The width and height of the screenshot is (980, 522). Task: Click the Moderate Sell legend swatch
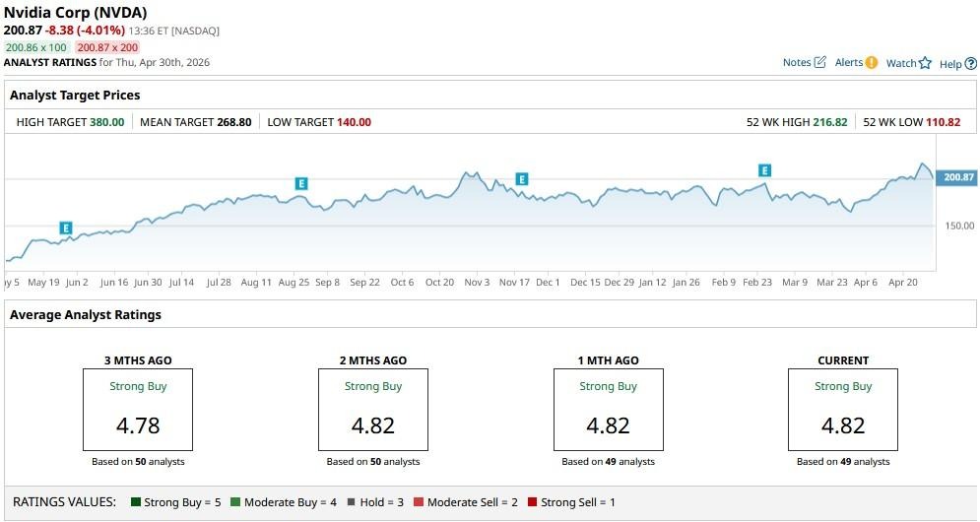[x=419, y=502]
